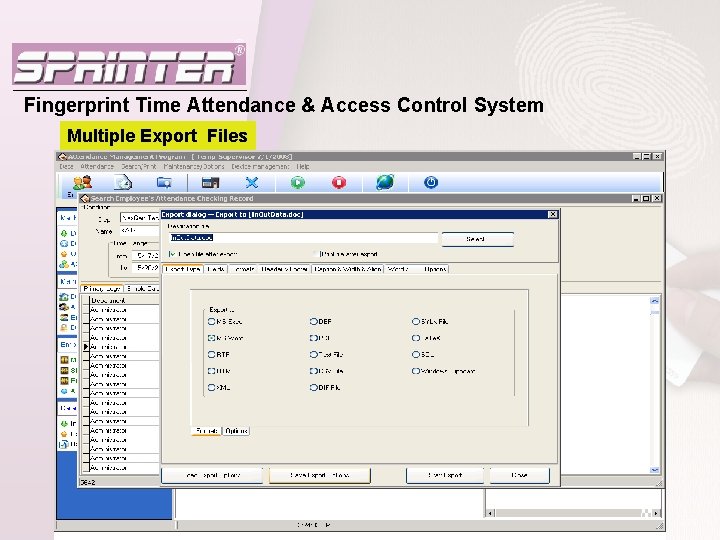This screenshot has width=720, height=540.
Task: Click right arrow of bottom horizontal scrollbar
Action: [657, 513]
